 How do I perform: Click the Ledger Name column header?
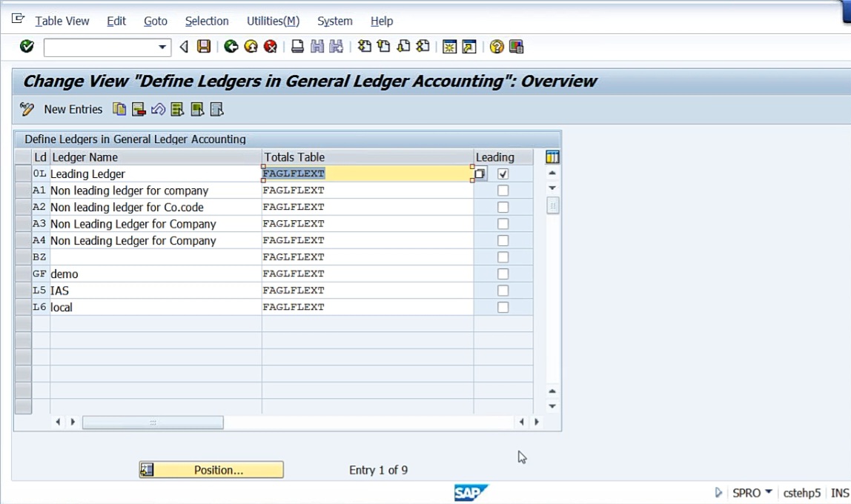(156, 157)
